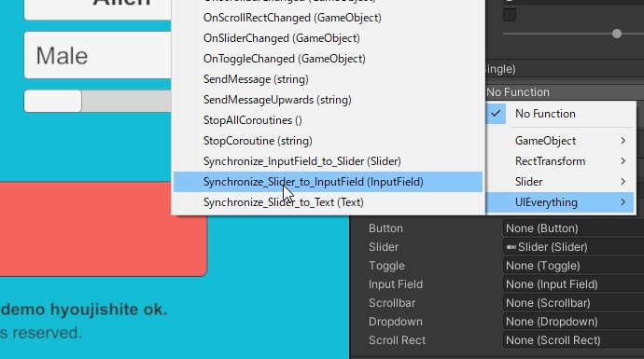This screenshot has width=644, height=359.
Task: Open the No Function dropdown
Action: (565, 92)
